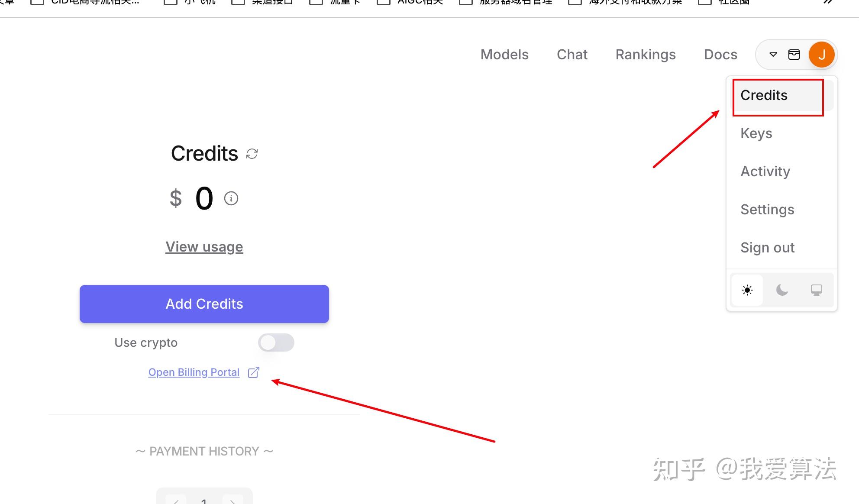Click the orange J avatar
859x504 pixels.
[821, 55]
